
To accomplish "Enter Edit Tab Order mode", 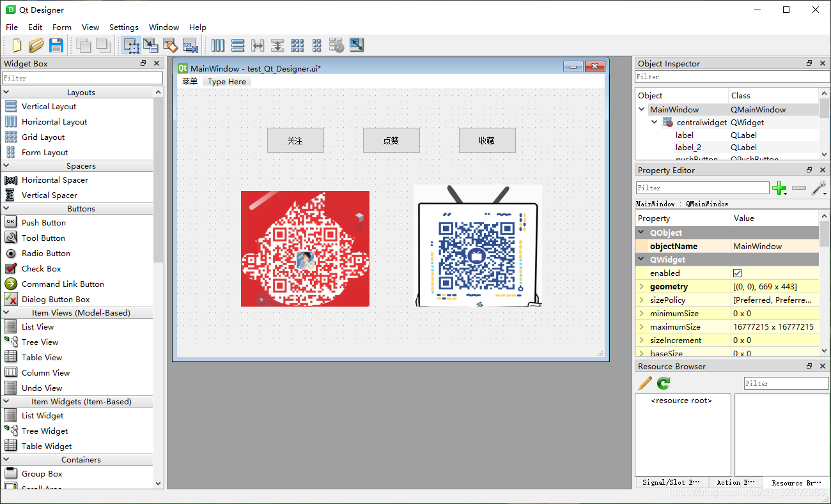I will pos(189,45).
